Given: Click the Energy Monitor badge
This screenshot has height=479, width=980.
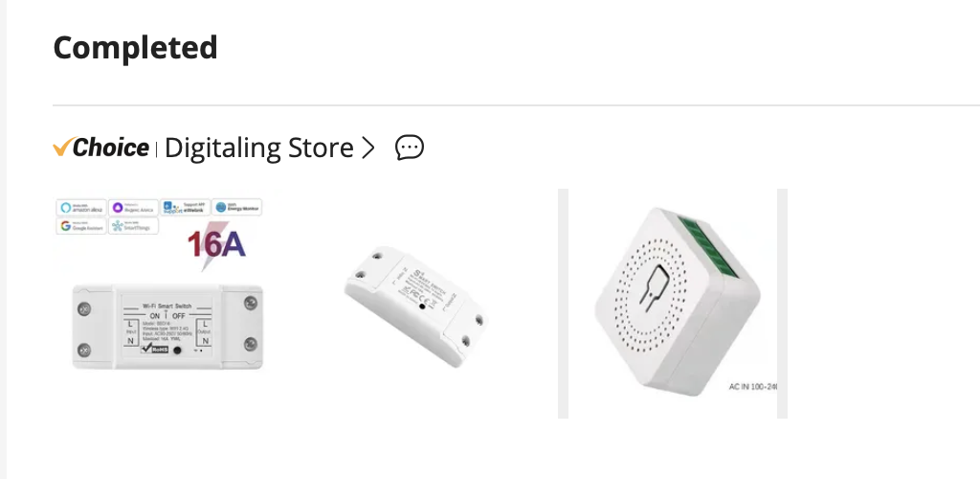Looking at the screenshot, I should pyautogui.click(x=237, y=208).
